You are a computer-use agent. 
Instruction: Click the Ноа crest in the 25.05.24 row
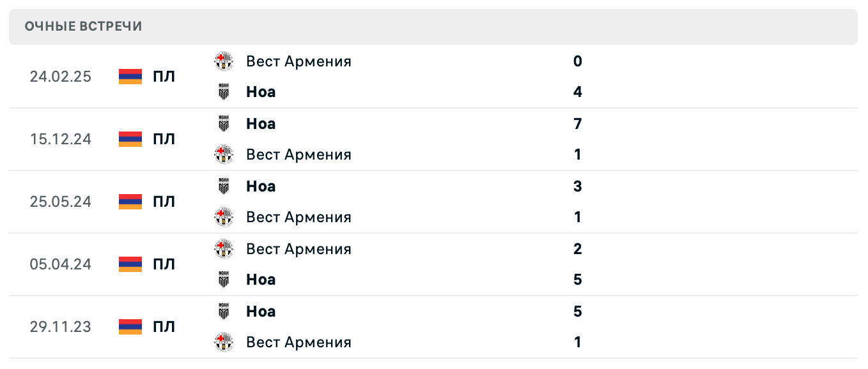click(224, 186)
